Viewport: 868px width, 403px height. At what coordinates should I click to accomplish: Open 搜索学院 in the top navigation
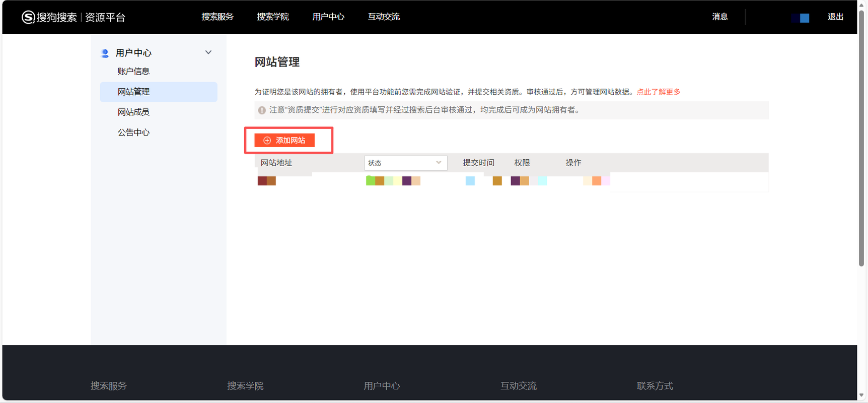coord(273,17)
